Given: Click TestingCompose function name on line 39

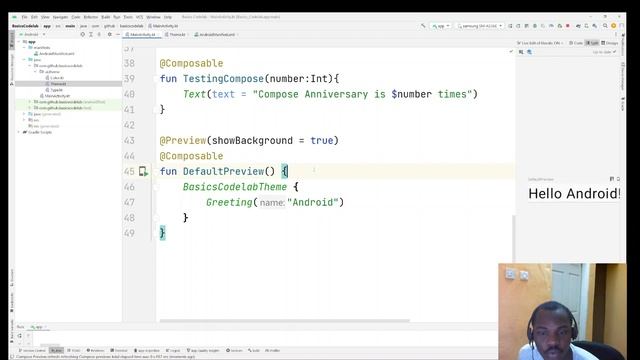Looking at the screenshot, I should coord(223,79).
